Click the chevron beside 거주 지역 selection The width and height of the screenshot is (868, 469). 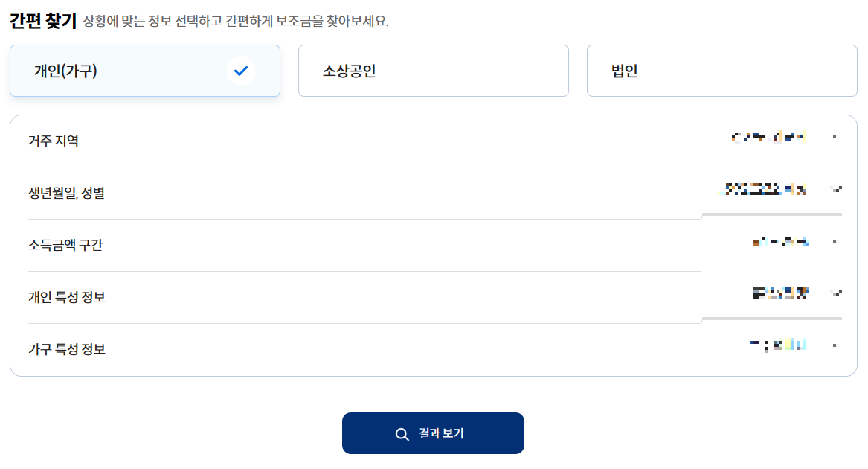click(x=835, y=137)
